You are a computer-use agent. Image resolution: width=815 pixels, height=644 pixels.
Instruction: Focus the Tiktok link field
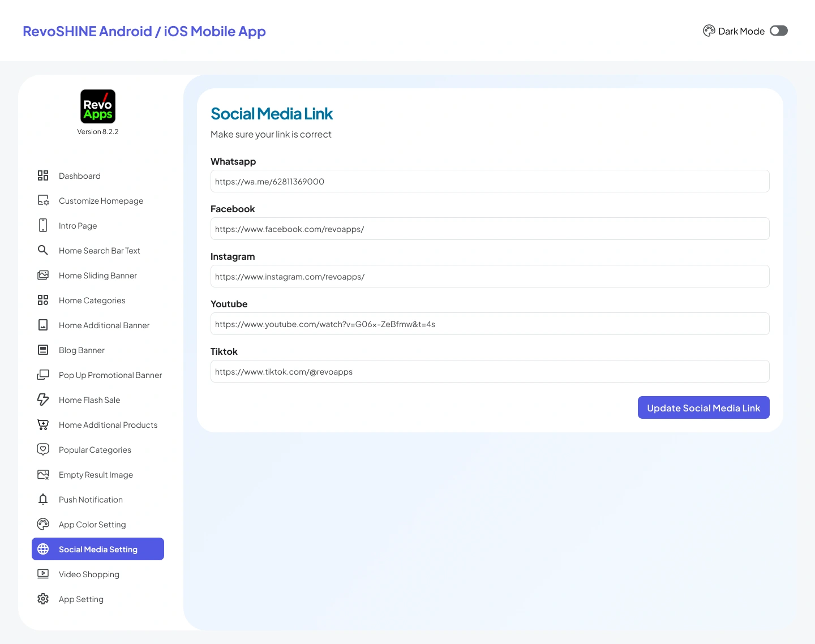coord(490,371)
